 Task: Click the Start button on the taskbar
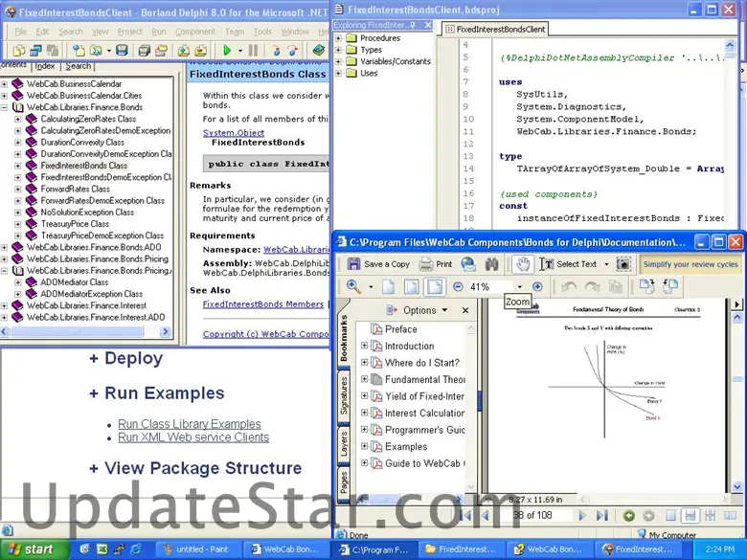coord(34,549)
